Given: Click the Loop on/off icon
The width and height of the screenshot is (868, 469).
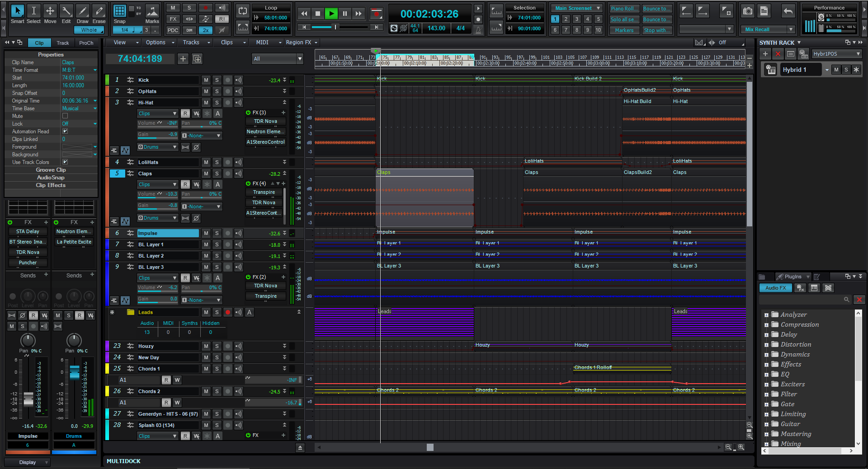Looking at the screenshot, I should tap(243, 11).
